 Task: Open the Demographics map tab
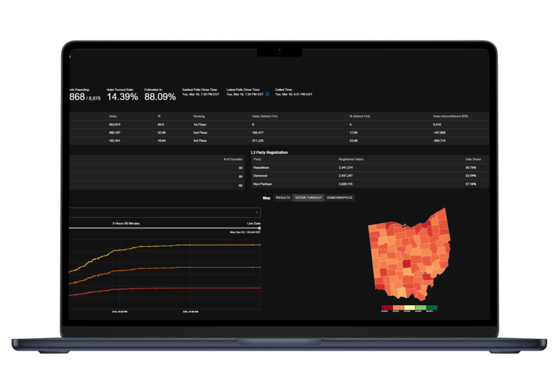pos(340,198)
